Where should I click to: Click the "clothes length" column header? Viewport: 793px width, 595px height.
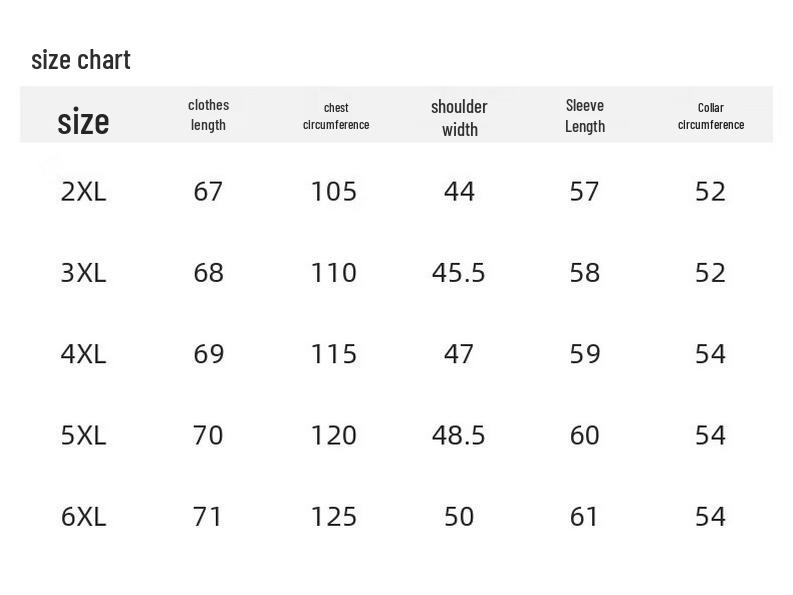coord(208,115)
